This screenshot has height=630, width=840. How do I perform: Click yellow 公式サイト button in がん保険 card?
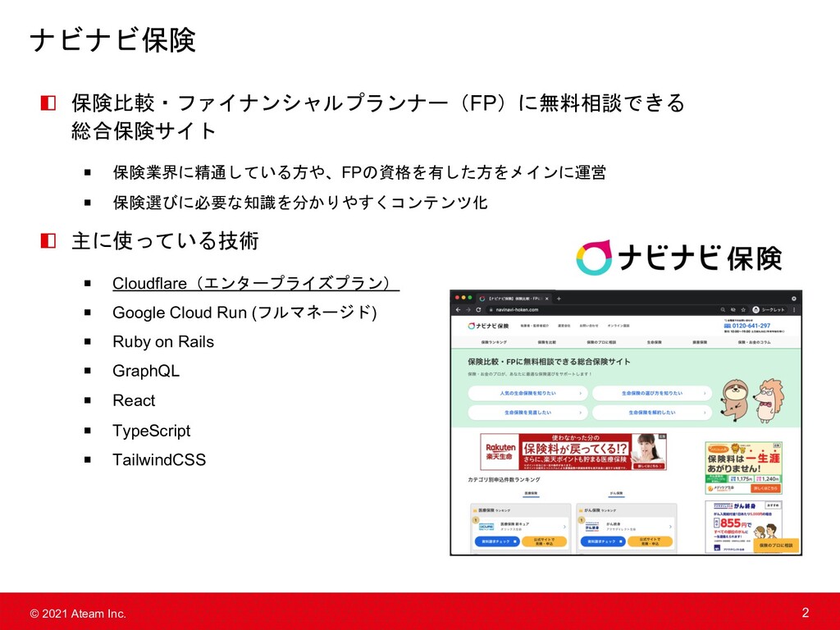(x=651, y=541)
